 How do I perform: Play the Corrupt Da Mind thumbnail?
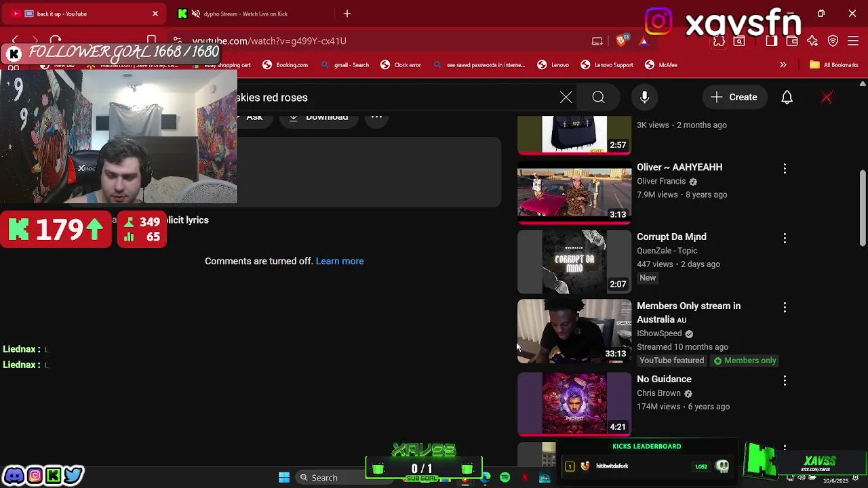click(574, 262)
